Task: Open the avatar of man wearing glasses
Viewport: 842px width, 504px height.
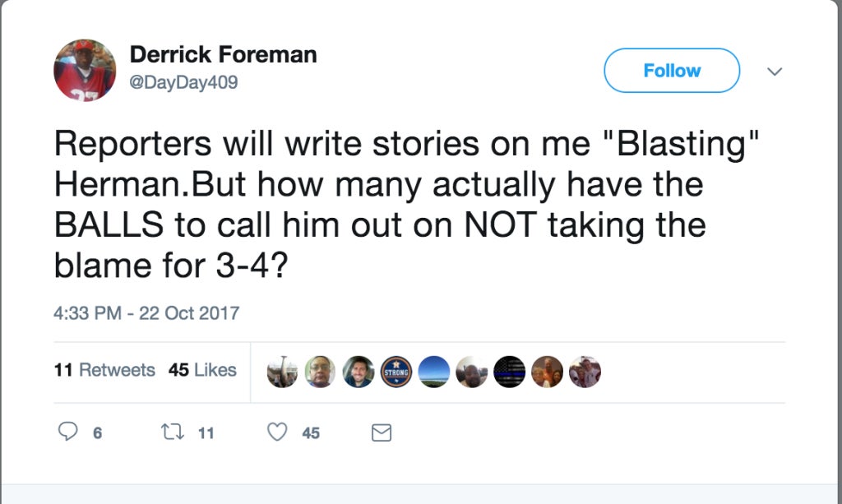Action: (320, 372)
